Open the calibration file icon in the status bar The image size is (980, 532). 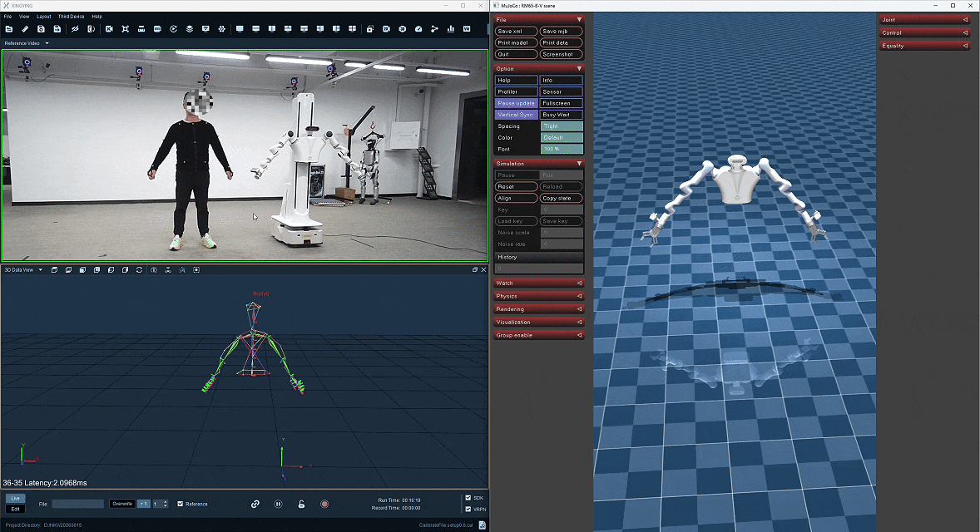pyautogui.click(x=482, y=525)
